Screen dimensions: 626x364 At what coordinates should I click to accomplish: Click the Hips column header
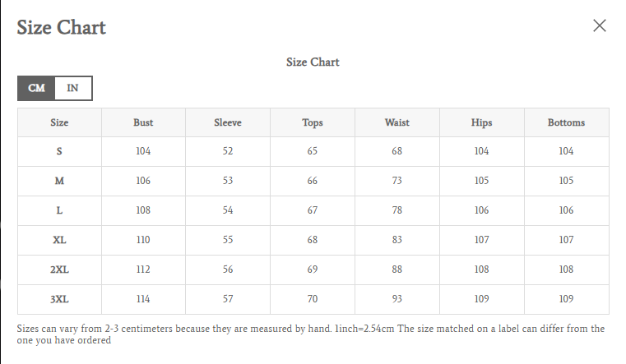point(481,122)
